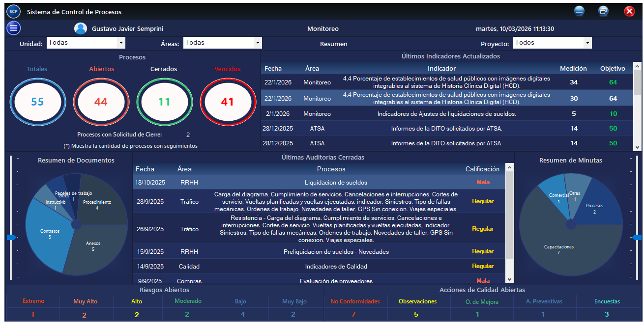Expand the Unidad dropdown

[121, 43]
